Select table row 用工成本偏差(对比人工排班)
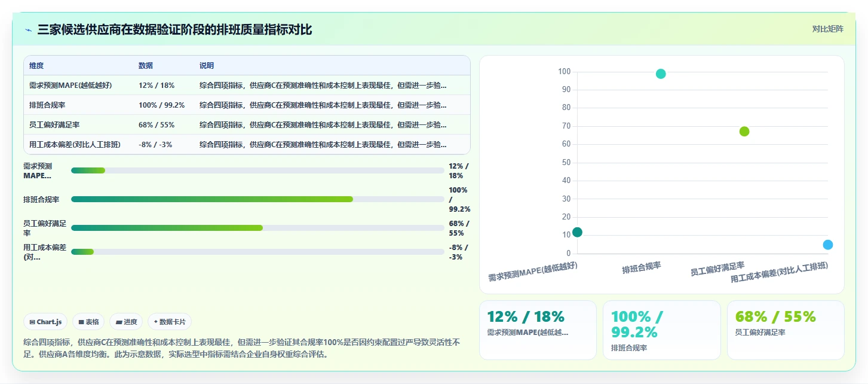 pos(247,144)
